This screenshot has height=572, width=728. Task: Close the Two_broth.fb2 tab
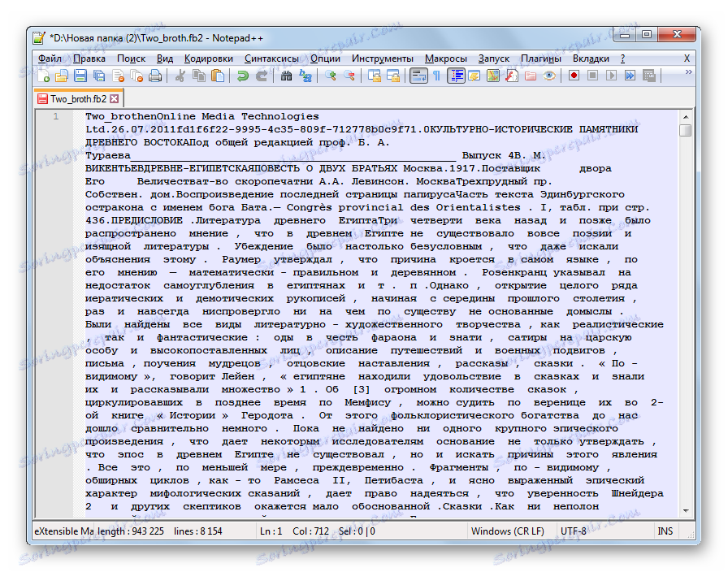(x=115, y=99)
